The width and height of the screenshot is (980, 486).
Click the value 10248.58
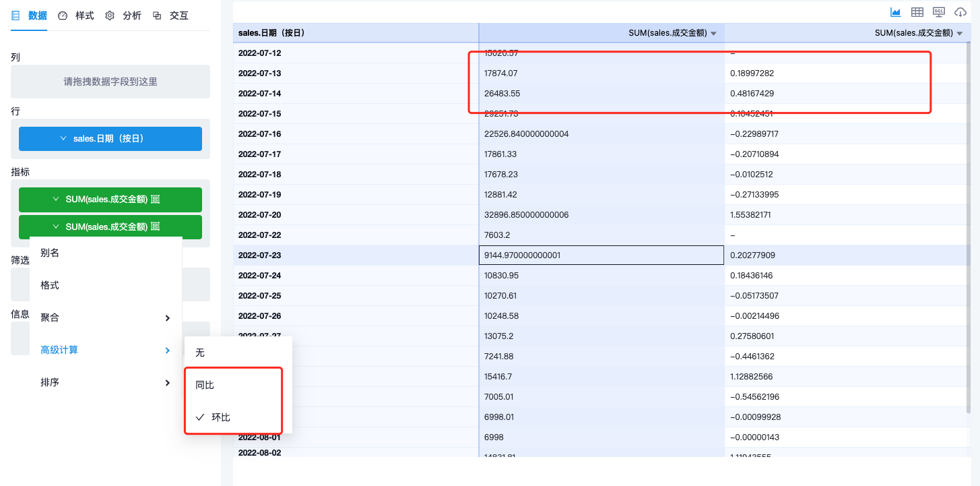pyautogui.click(x=601, y=316)
